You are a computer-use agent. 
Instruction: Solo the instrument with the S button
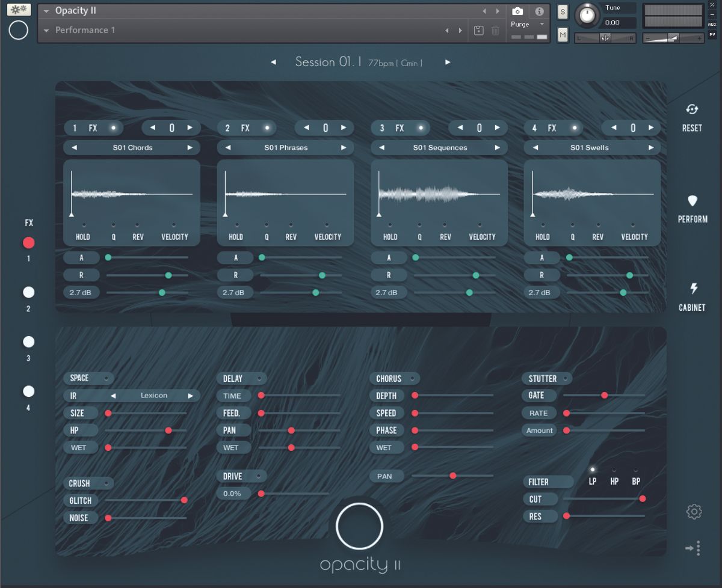(562, 11)
